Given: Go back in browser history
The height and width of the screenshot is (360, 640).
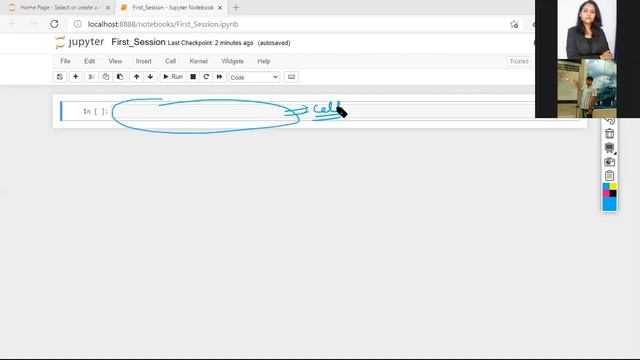Looking at the screenshot, I should tap(12, 24).
